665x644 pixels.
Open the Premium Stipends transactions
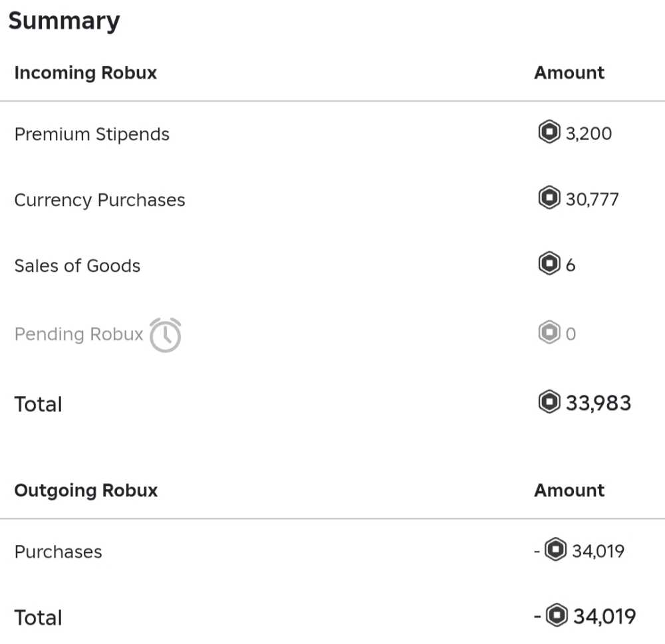[x=92, y=134]
